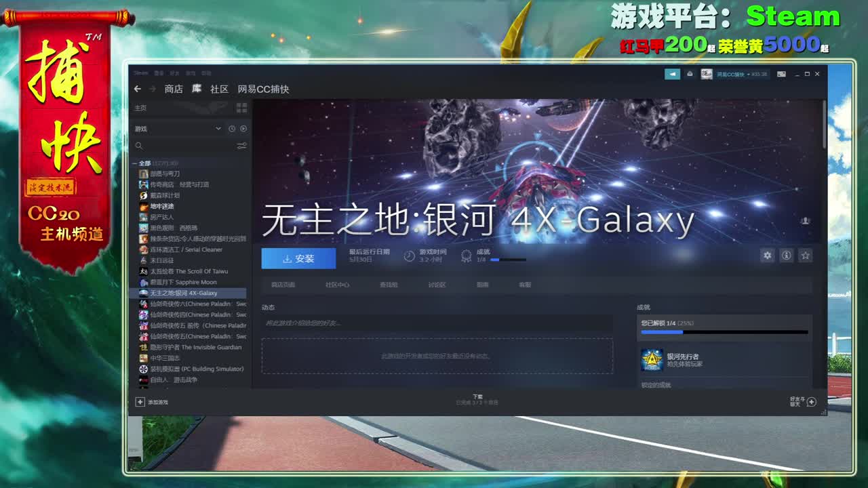Switch library view with the grid view toggle
This screenshot has width=868, height=488.
point(242,107)
